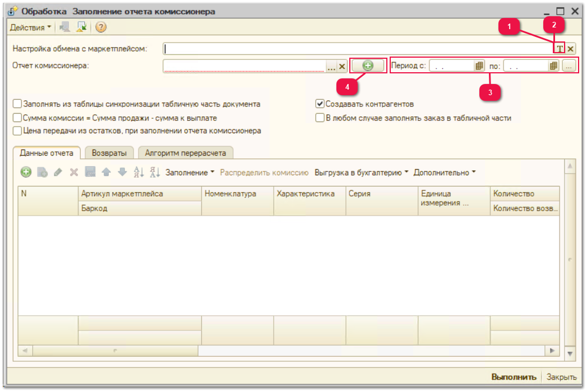The width and height of the screenshot is (587, 392).
Task: Focus the Отчет комиссионера field
Action: 244,66
